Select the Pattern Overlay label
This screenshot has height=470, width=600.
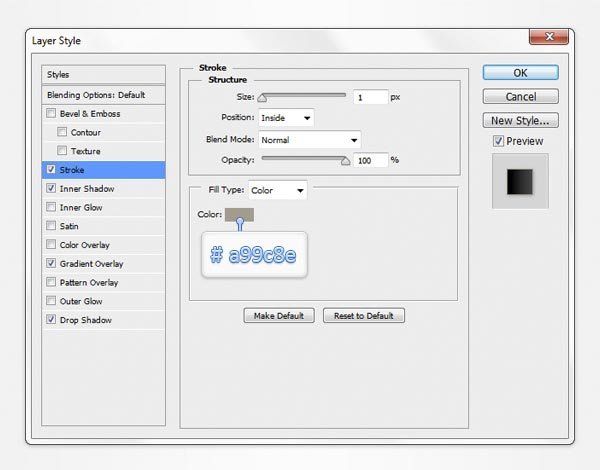[89, 282]
